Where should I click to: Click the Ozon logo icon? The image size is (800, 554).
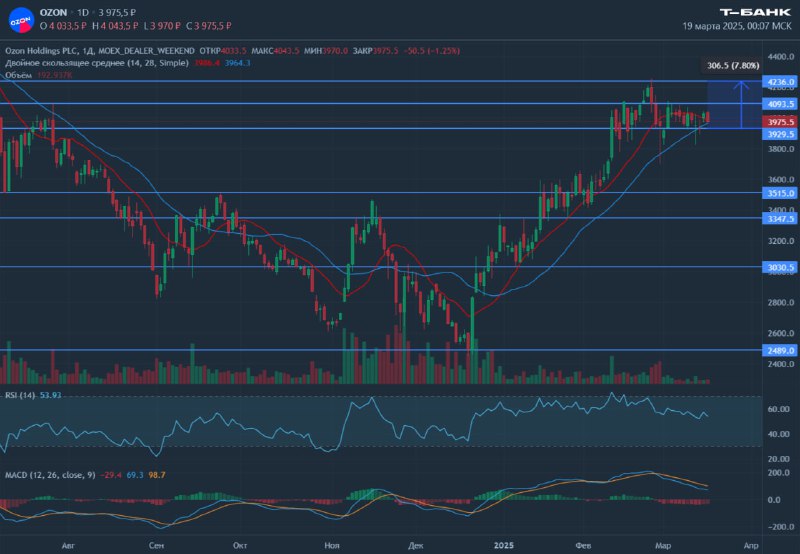[x=21, y=20]
